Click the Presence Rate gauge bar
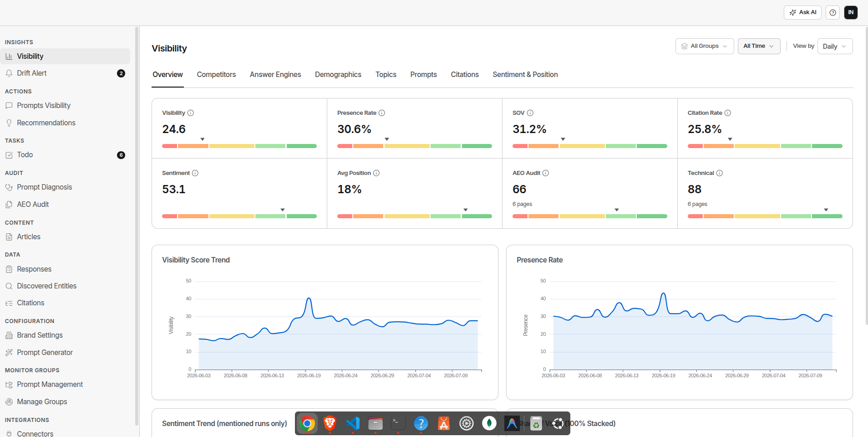868x437 pixels. point(415,146)
